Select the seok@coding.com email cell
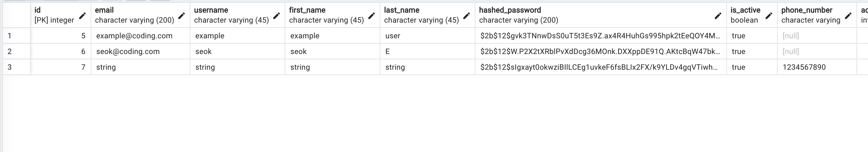868x152 pixels. 140,51
